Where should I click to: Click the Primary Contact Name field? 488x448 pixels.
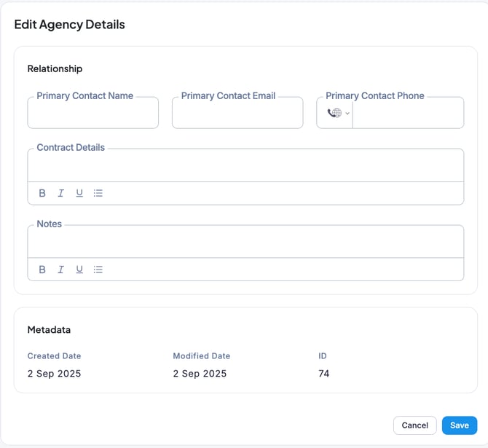(93, 114)
